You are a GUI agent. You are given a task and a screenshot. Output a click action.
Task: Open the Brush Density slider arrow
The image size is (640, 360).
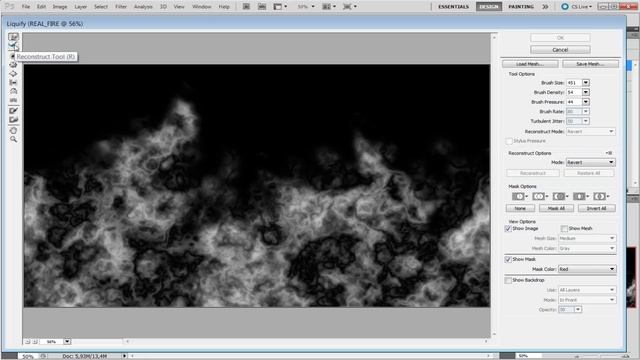point(586,92)
